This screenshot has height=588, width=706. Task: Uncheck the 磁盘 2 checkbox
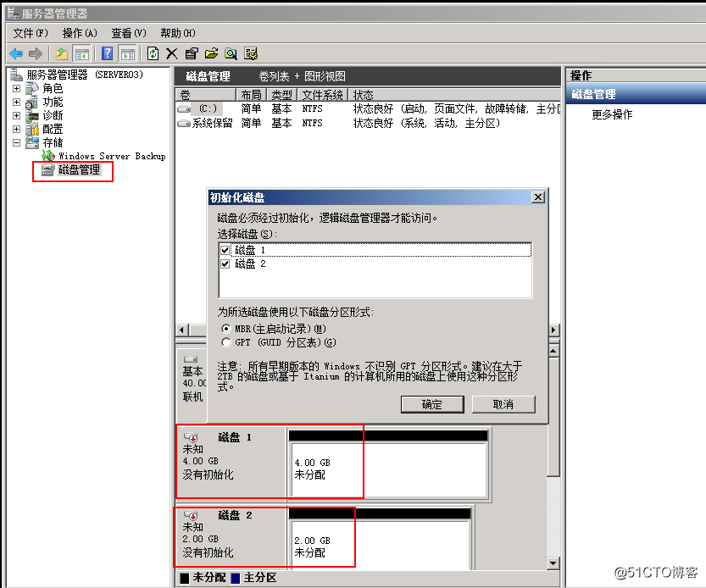(225, 263)
